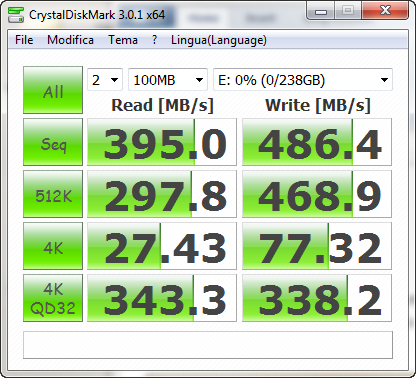This screenshot has height=378, width=416.
Task: Click the Seq write result 486.4
Action: point(317,142)
